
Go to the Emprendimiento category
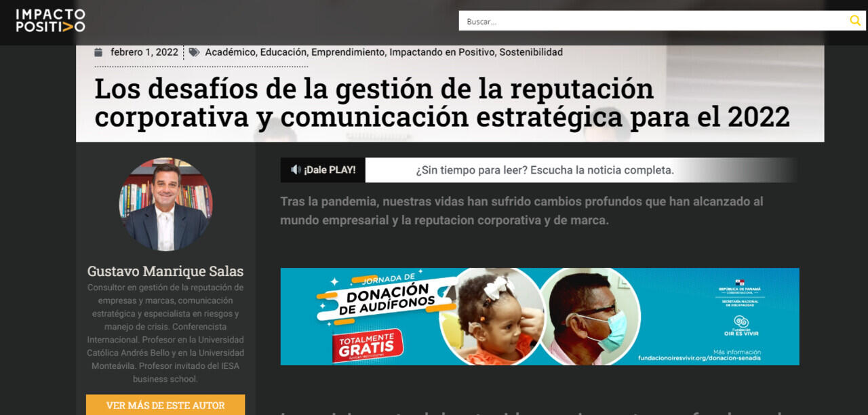pyautogui.click(x=348, y=52)
